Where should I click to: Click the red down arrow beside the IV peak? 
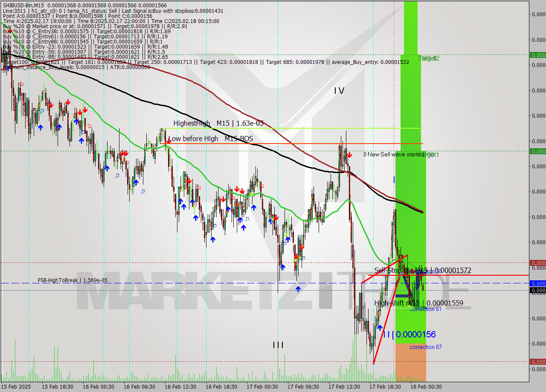point(349,155)
